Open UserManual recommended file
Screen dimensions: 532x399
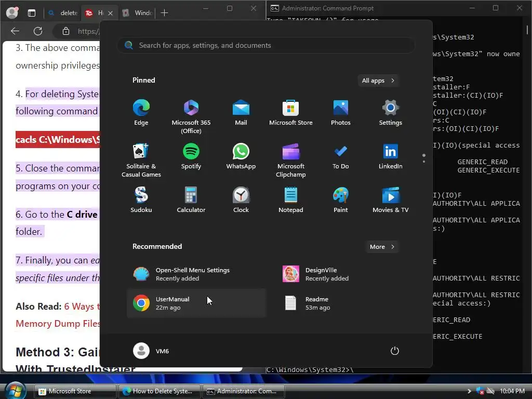(196, 303)
